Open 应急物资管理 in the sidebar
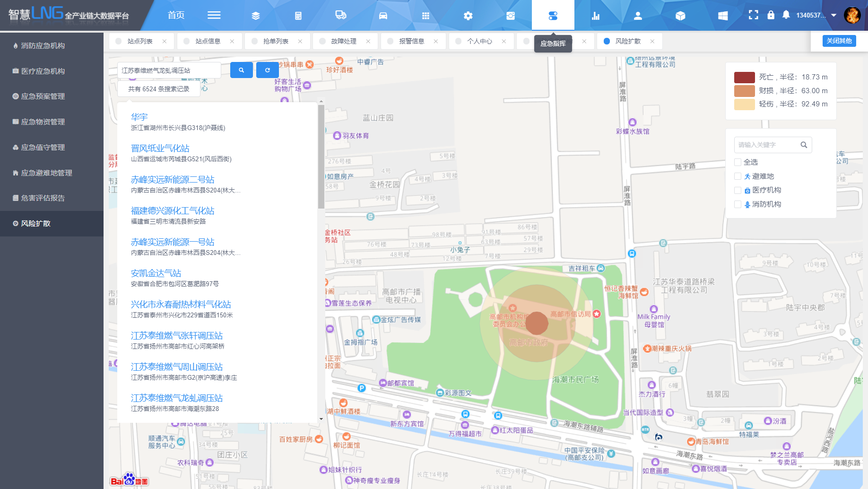Viewport: 868px width, 489px height. (x=52, y=122)
